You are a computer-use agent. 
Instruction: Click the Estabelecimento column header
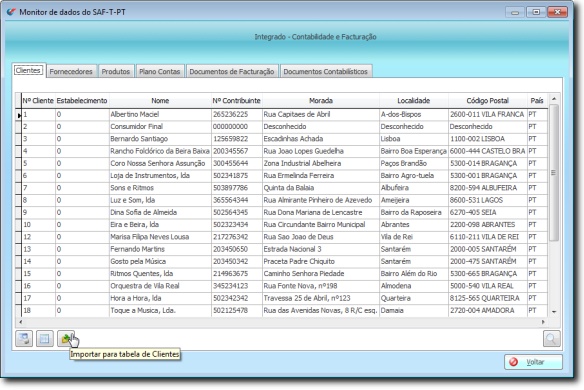click(x=82, y=101)
